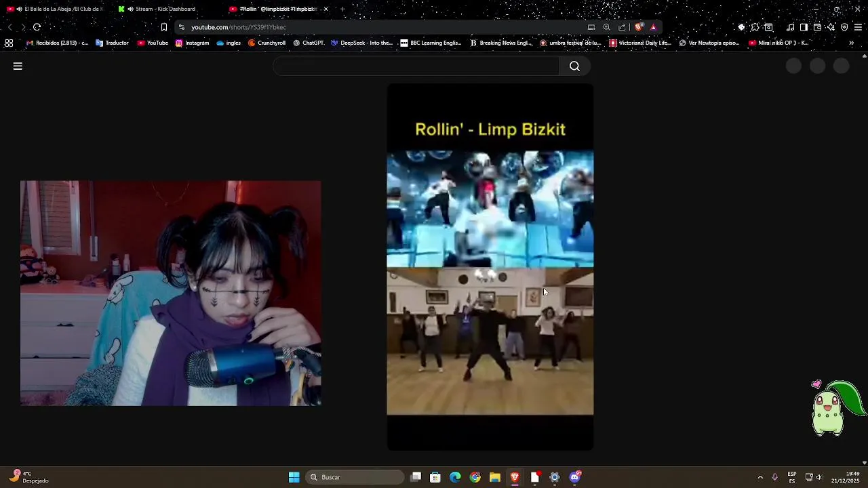This screenshot has height=488, width=868.
Task: Go back with the browser back arrow
Action: (9, 27)
